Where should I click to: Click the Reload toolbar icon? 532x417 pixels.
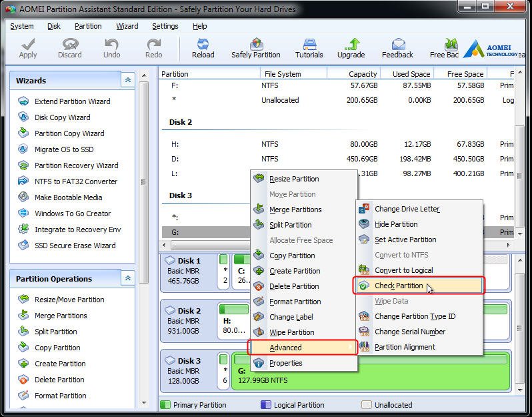click(x=203, y=48)
